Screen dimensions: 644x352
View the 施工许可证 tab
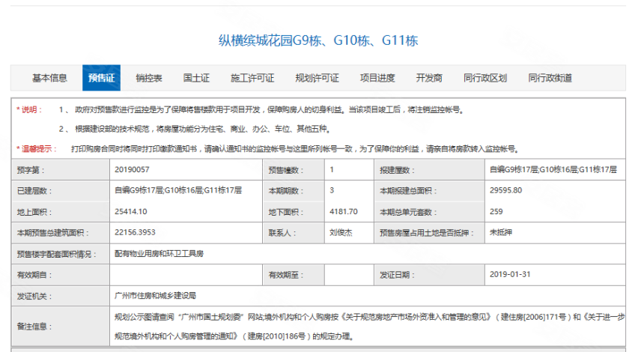tap(252, 78)
